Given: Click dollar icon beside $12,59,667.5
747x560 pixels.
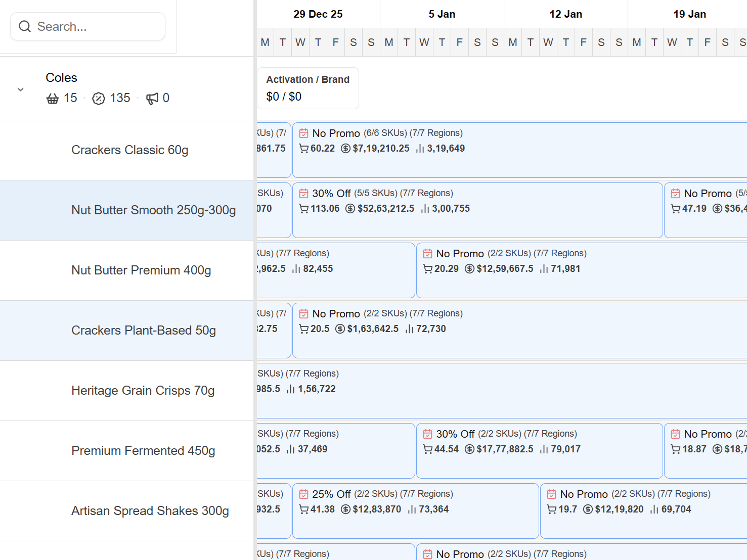Looking at the screenshot, I should point(470,269).
